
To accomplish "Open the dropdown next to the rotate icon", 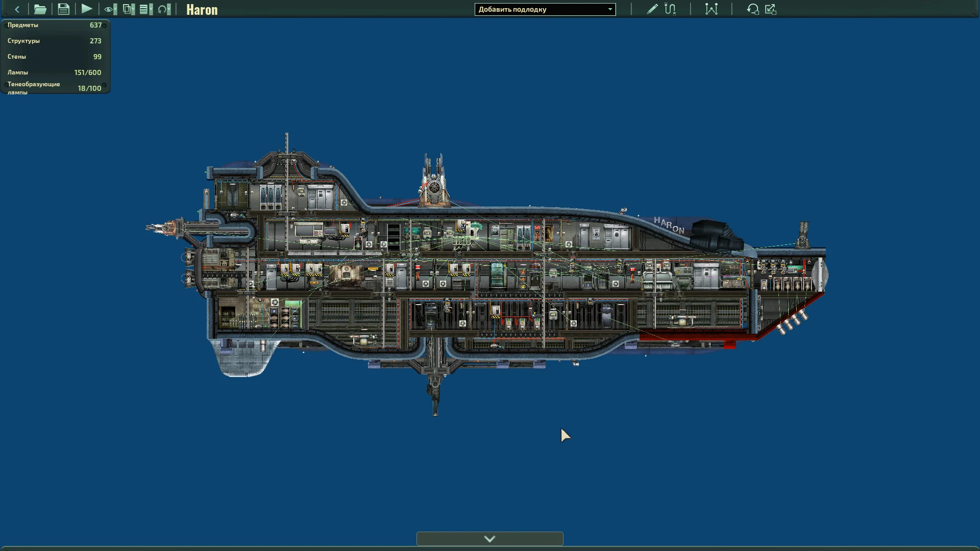I will [x=169, y=9].
